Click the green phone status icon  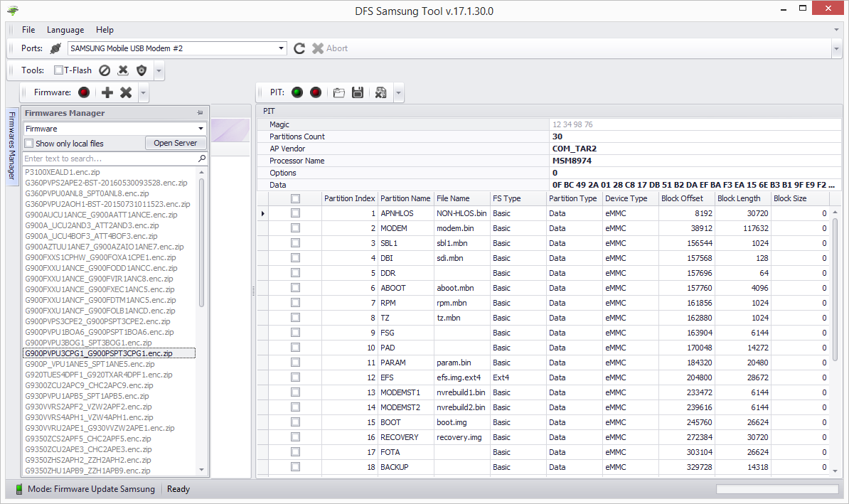click(19, 489)
